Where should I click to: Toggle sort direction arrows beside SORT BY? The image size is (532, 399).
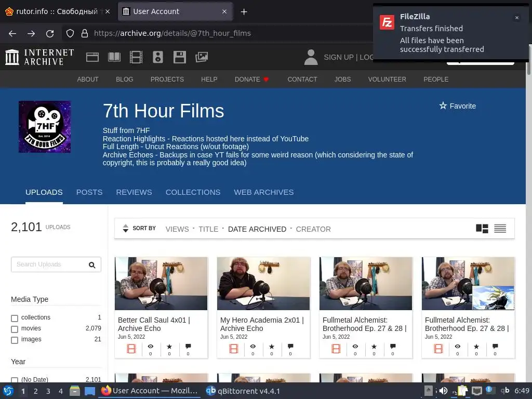(x=126, y=229)
